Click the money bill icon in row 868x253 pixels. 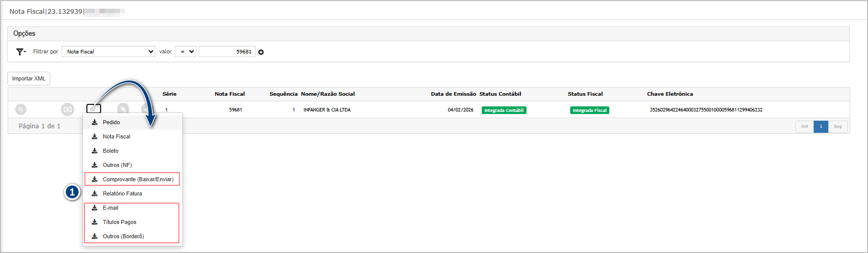click(68, 109)
